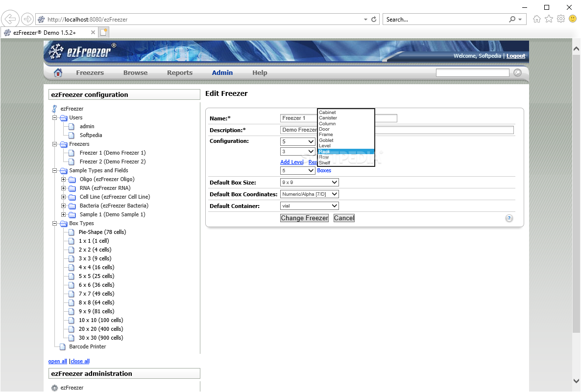Open the Configuration dropdown showing 3
The height and width of the screenshot is (392, 581).
(x=298, y=151)
